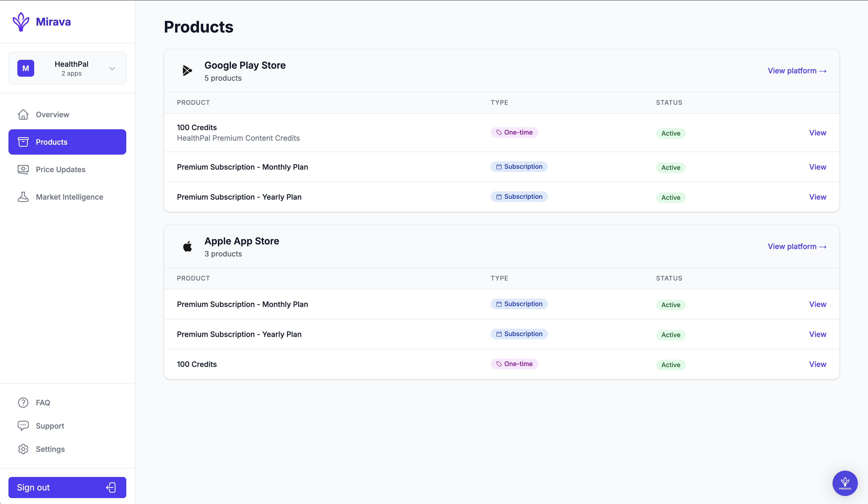This screenshot has height=504, width=868.
Task: Open Price Updates page
Action: pyautogui.click(x=60, y=169)
